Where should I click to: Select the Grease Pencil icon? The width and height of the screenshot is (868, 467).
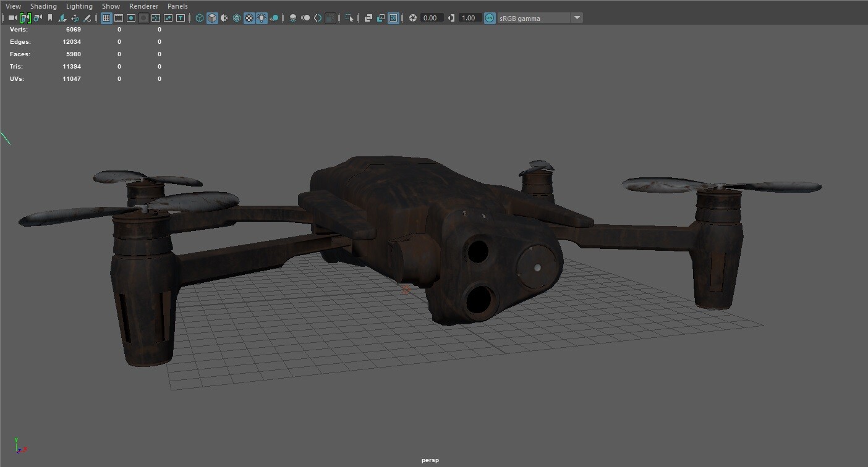coord(87,18)
